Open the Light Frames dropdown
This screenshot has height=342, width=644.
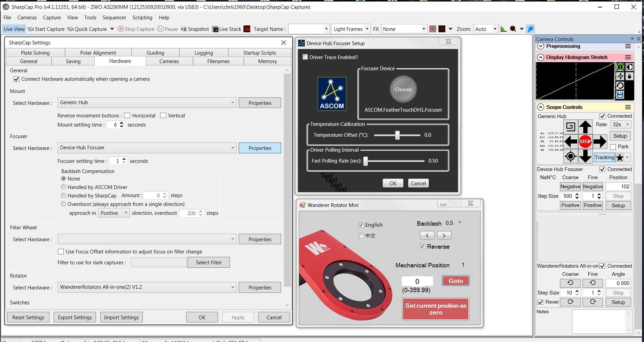click(x=350, y=29)
